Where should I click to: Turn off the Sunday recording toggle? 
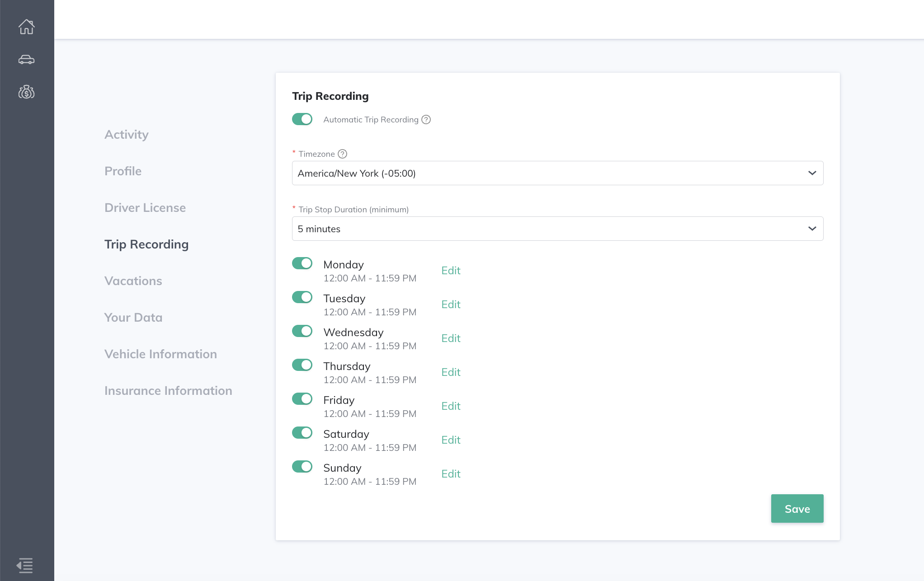click(x=302, y=467)
